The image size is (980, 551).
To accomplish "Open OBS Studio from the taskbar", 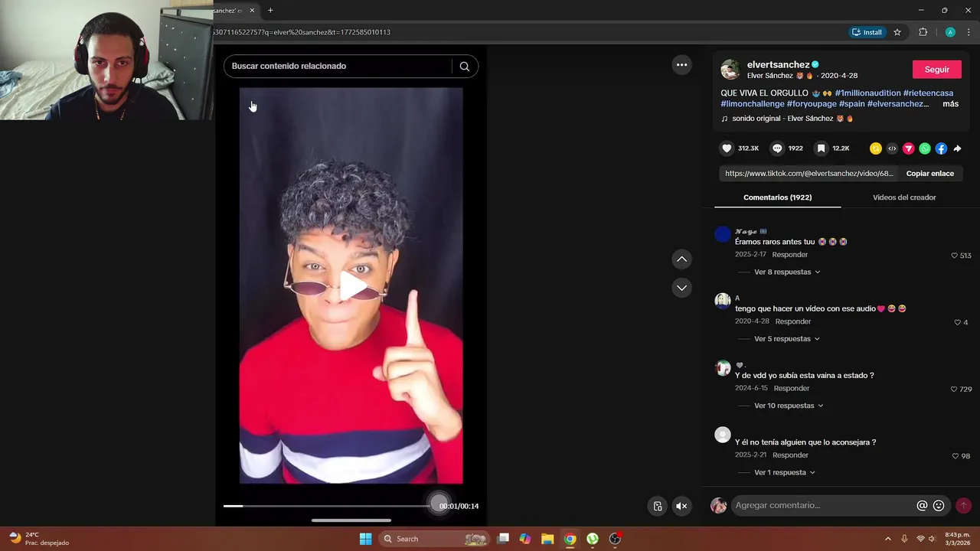I will click(615, 539).
